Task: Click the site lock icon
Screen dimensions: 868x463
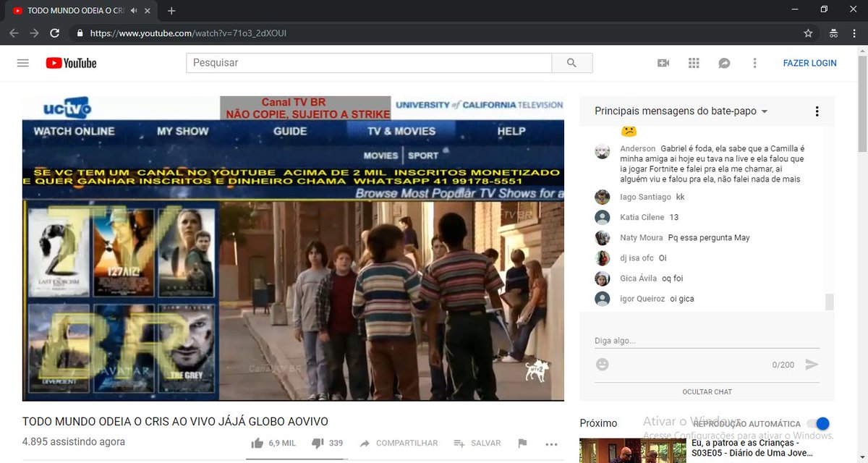Action: (x=79, y=33)
